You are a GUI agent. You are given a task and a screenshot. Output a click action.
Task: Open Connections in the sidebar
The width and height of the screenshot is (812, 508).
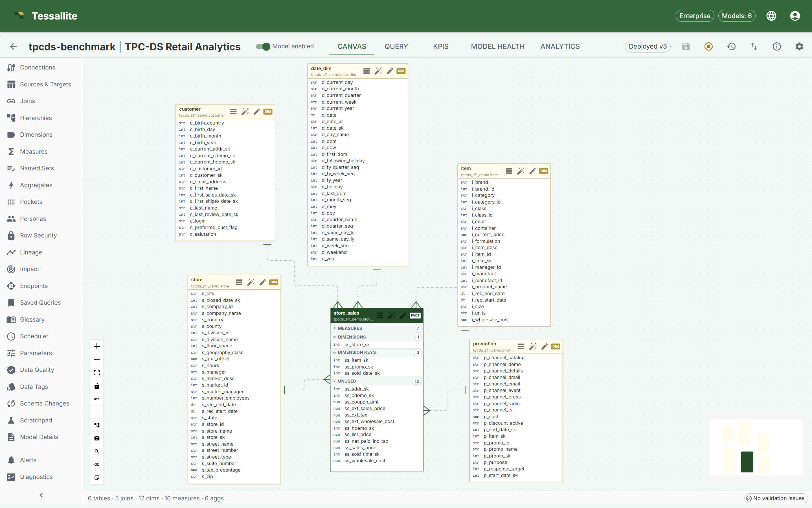41,67
